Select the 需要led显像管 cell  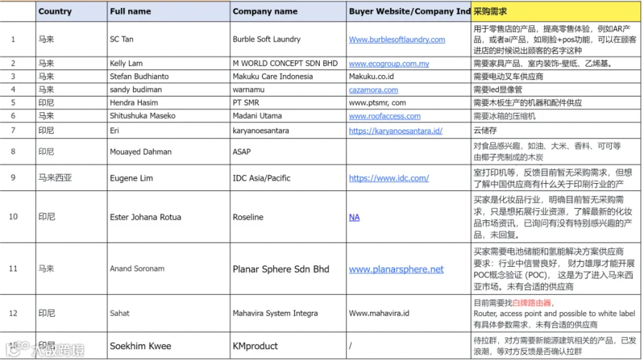556,89
